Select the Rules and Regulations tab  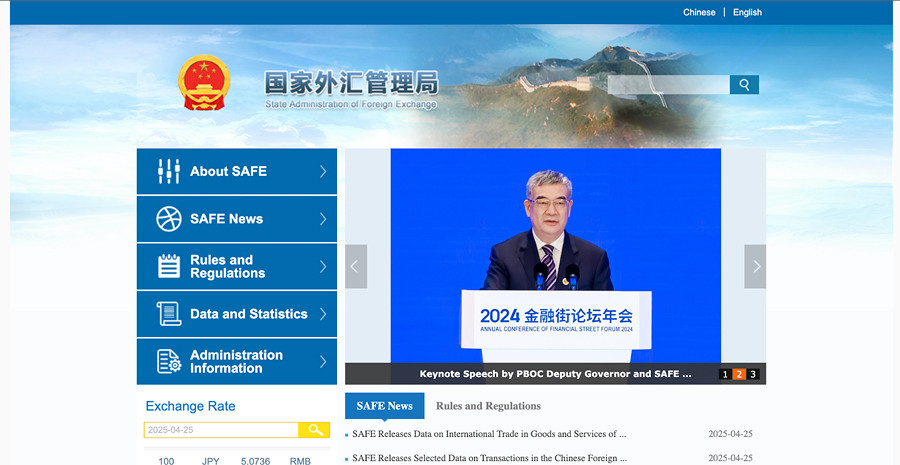click(x=488, y=406)
